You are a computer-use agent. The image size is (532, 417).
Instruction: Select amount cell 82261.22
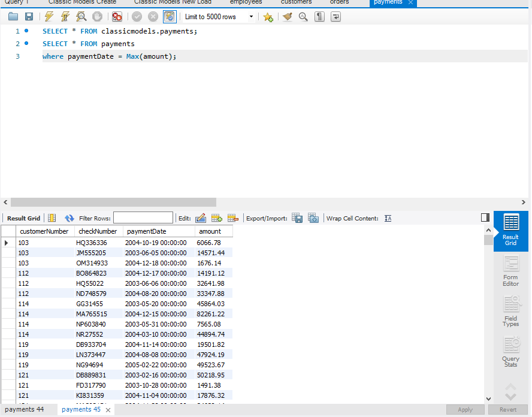coord(214,314)
